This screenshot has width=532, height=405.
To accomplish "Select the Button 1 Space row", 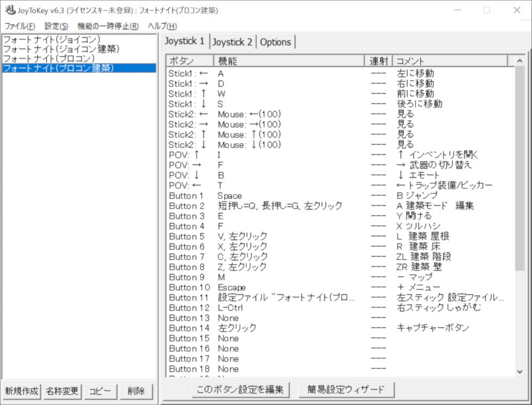I will pyautogui.click(x=266, y=196).
